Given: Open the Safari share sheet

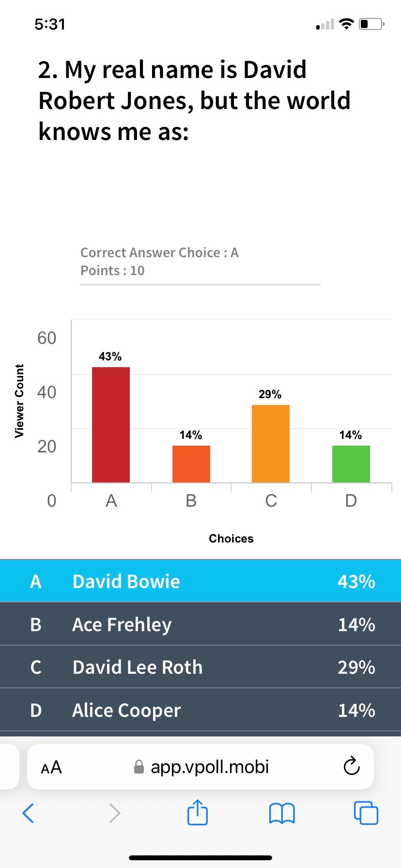Looking at the screenshot, I should (197, 812).
